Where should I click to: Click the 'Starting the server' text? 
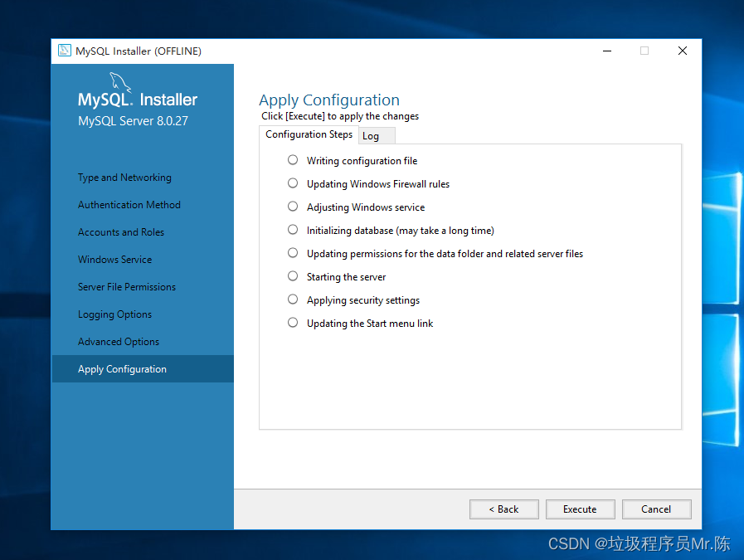tap(347, 277)
